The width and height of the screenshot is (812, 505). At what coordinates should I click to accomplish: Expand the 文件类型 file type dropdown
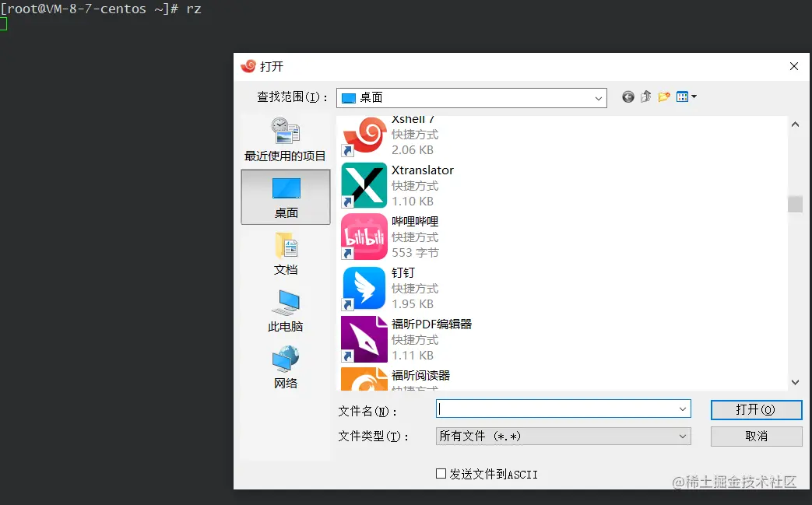click(683, 437)
